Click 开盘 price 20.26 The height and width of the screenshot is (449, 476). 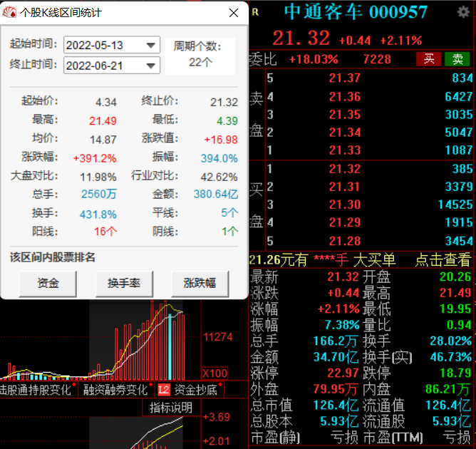[x=455, y=277]
